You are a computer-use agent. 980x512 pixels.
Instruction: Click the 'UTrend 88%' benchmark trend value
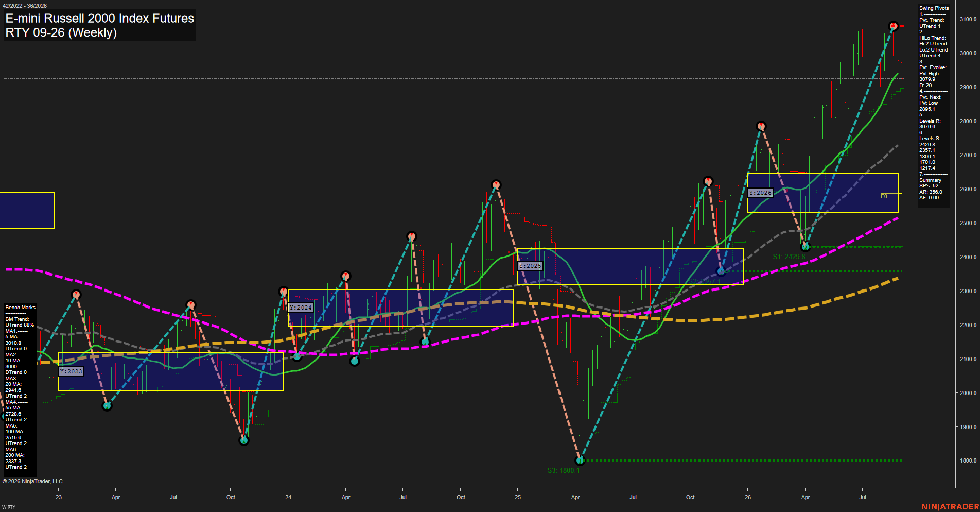pyautogui.click(x=20, y=325)
